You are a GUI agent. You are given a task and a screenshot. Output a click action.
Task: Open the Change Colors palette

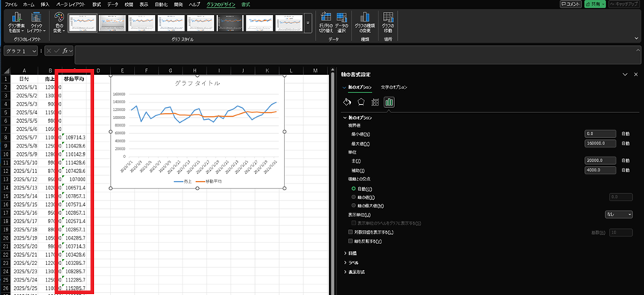pos(59,22)
